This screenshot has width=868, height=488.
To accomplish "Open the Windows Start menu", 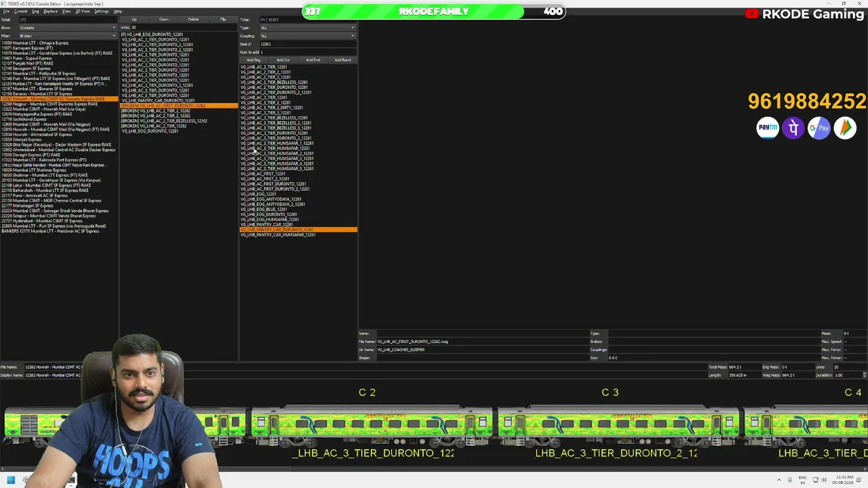I will [x=11, y=481].
